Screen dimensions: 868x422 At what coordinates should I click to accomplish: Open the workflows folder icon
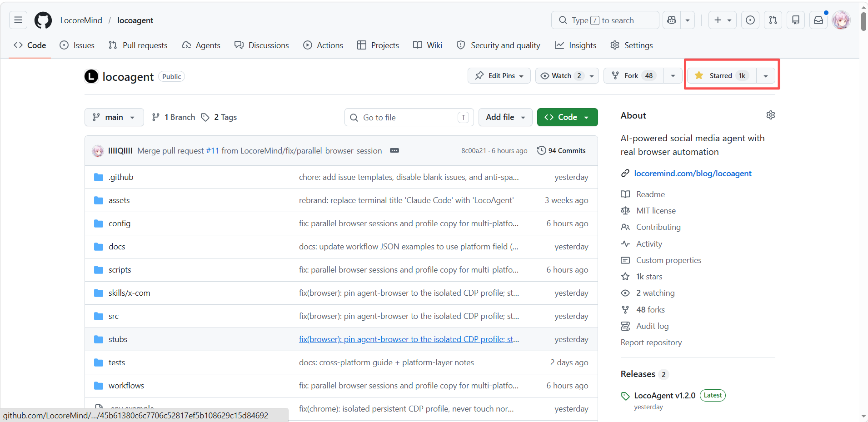click(99, 386)
